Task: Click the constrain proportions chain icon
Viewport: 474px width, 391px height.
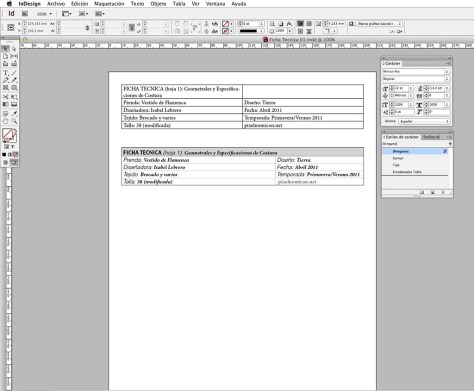Action: 87,28
